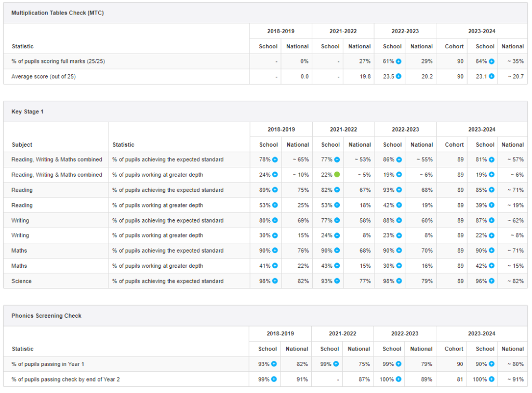Viewport: 532px width, 393px height.
Task: Click the 2022-2023 column header in Phonics table
Action: point(405,334)
